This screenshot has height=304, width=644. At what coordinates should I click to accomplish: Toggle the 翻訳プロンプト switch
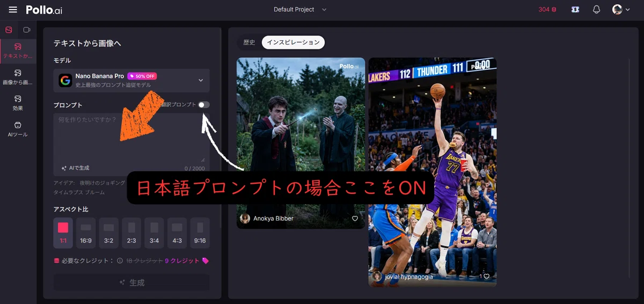203,105
